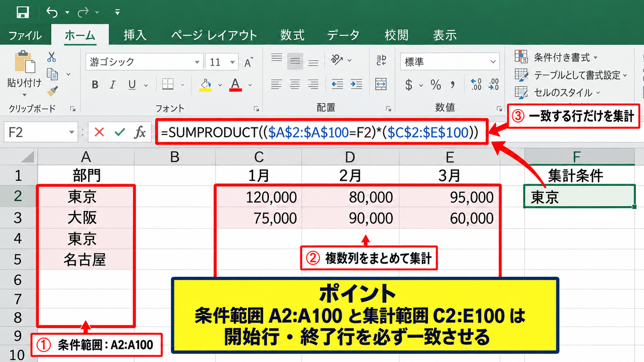This screenshot has height=362, width=644.
Task: Toggle Bold formatting
Action: (95, 85)
